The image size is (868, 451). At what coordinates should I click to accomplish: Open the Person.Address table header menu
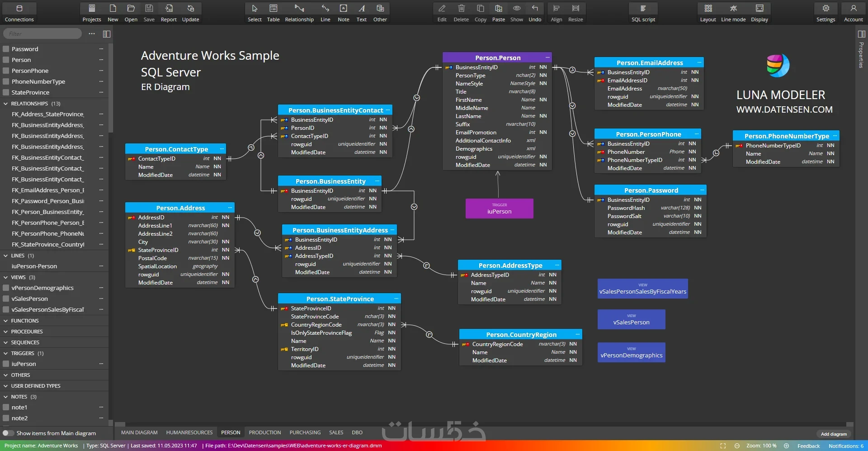(230, 208)
